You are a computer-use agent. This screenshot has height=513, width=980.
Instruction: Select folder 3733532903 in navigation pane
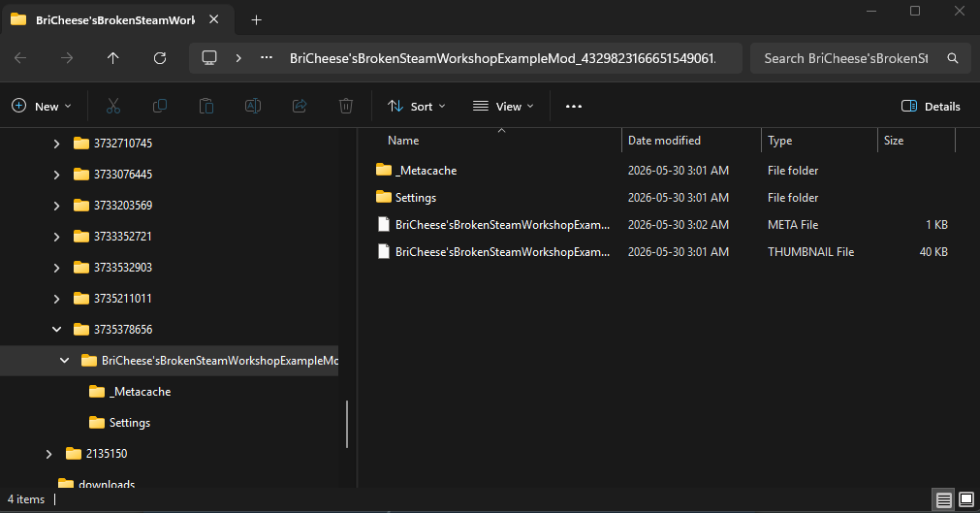click(123, 267)
